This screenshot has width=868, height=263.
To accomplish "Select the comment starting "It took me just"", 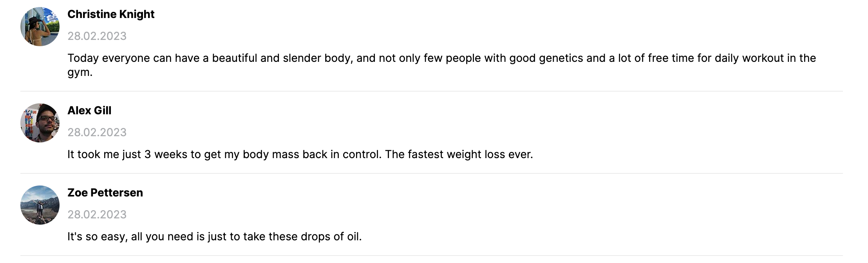I will [300, 155].
